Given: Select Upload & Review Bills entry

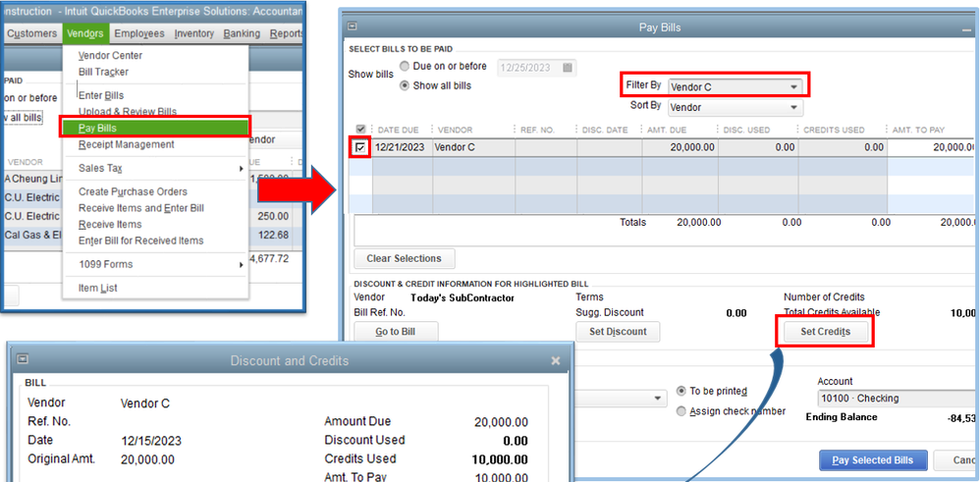Looking at the screenshot, I should tap(128, 112).
